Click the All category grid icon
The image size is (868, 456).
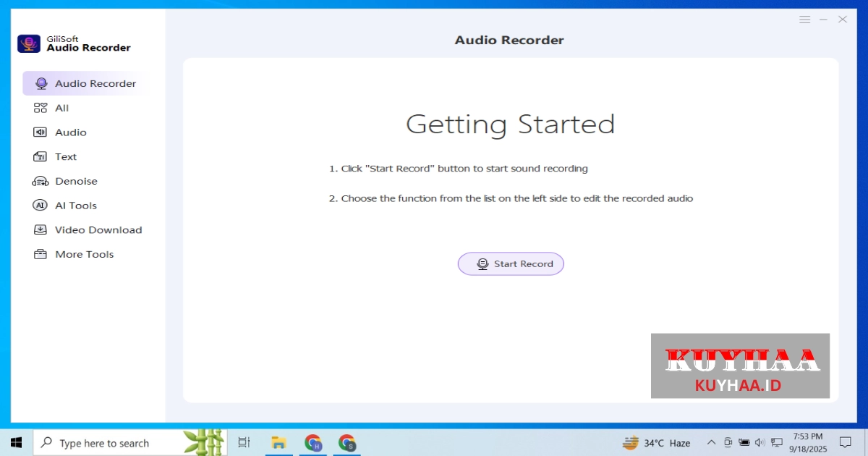(41, 108)
